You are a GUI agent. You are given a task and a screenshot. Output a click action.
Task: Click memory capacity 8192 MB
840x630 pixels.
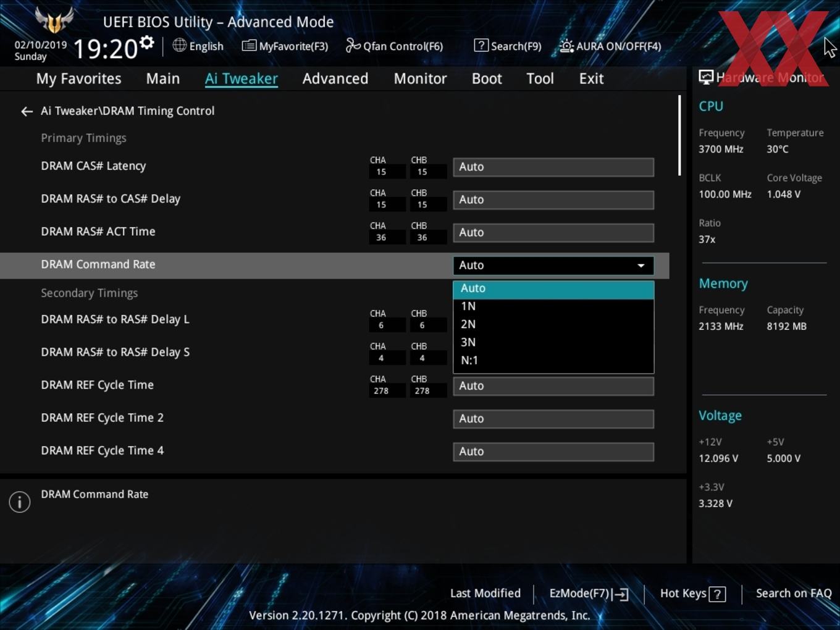click(787, 327)
